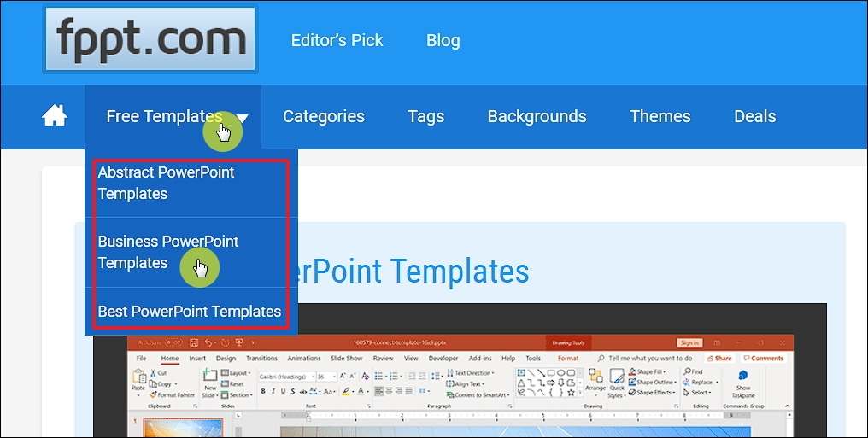This screenshot has width=868, height=438.
Task: Toggle Underline formatting in PowerPoint
Action: pos(283,391)
